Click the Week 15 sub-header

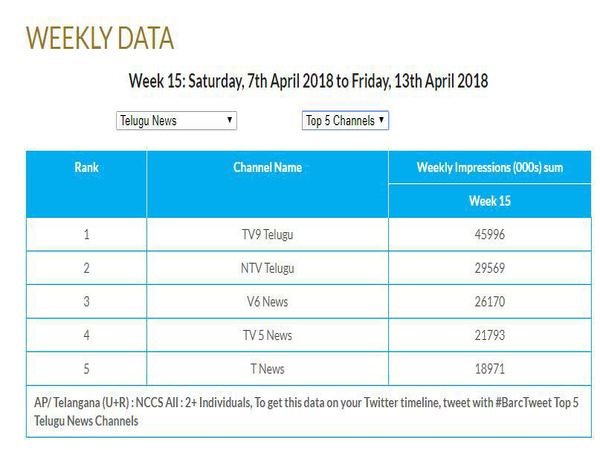click(x=489, y=201)
